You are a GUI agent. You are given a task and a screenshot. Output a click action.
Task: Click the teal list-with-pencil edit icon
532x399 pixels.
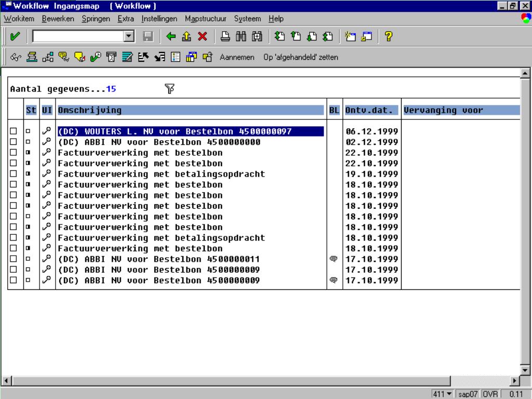tap(128, 57)
